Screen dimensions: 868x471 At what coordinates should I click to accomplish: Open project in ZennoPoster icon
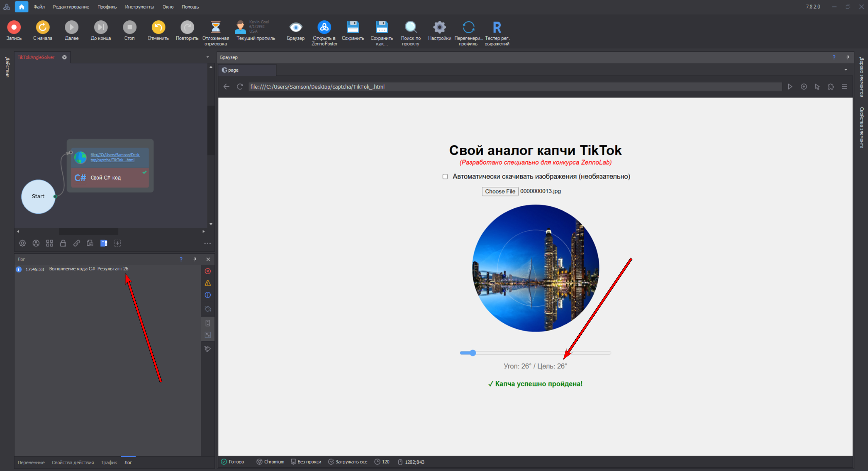tap(324, 27)
